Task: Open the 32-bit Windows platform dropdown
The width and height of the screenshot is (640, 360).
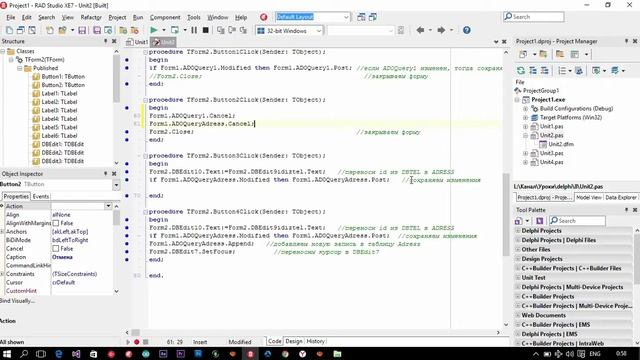Action: pyautogui.click(x=319, y=31)
